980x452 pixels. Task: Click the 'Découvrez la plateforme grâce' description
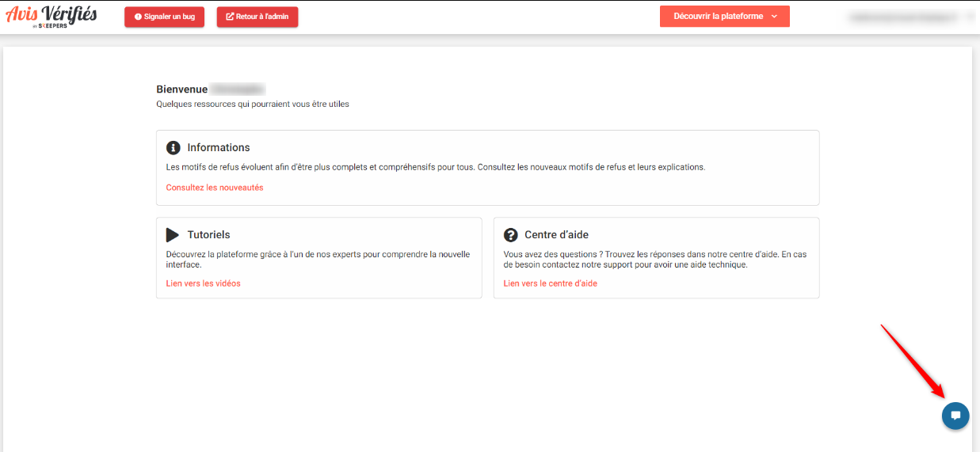click(x=318, y=260)
